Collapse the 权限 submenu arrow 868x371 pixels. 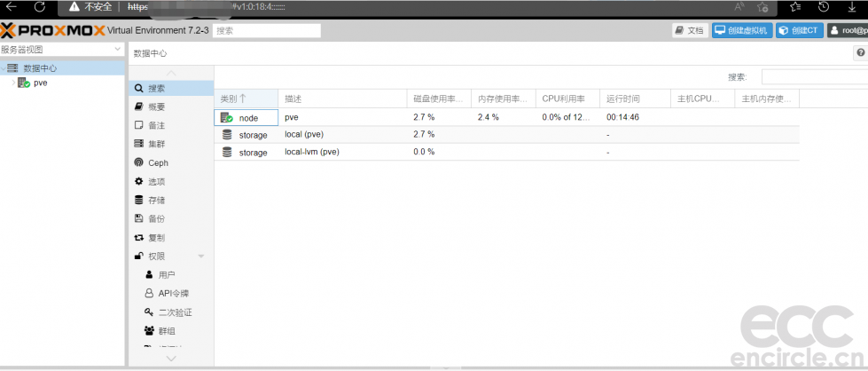(x=201, y=257)
